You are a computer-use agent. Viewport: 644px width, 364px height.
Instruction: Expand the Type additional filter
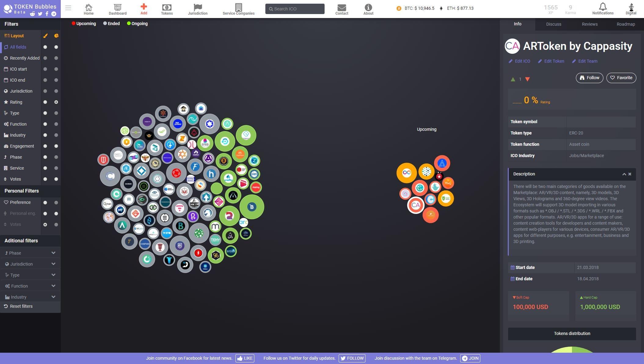pos(30,275)
